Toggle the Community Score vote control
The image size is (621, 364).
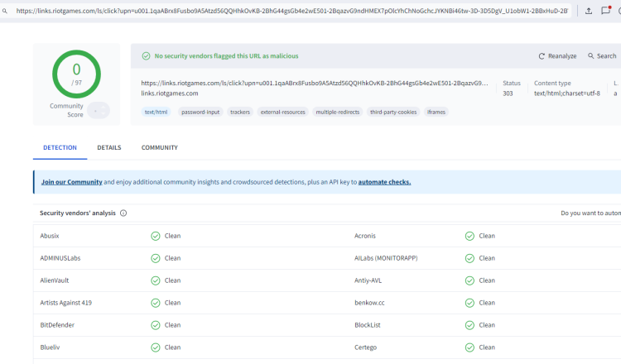(x=99, y=110)
